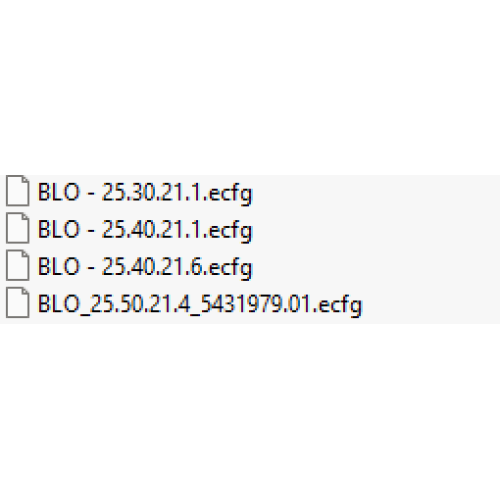The height and width of the screenshot is (500, 500).
Task: Click empty white space below the file list
Action: [250, 412]
